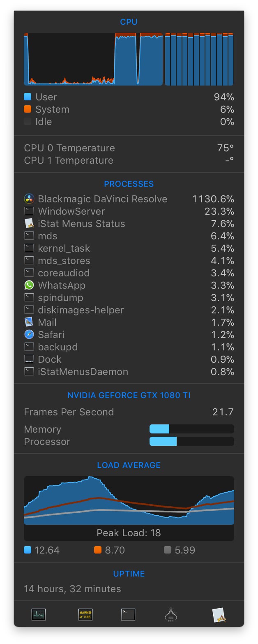This screenshot has width=258, height=644.
Task: Launch Console app icon
Action: pyautogui.click(x=85, y=614)
